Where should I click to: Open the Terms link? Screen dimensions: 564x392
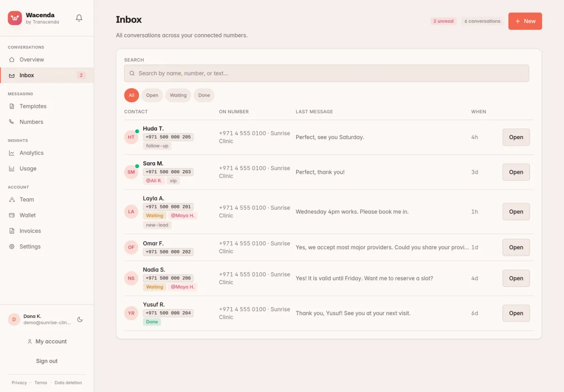click(41, 383)
